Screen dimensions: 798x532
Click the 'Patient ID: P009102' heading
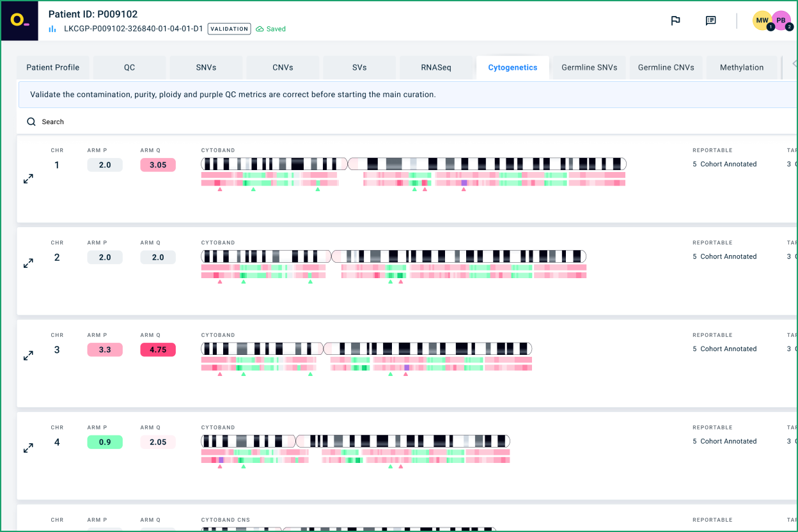click(x=93, y=14)
